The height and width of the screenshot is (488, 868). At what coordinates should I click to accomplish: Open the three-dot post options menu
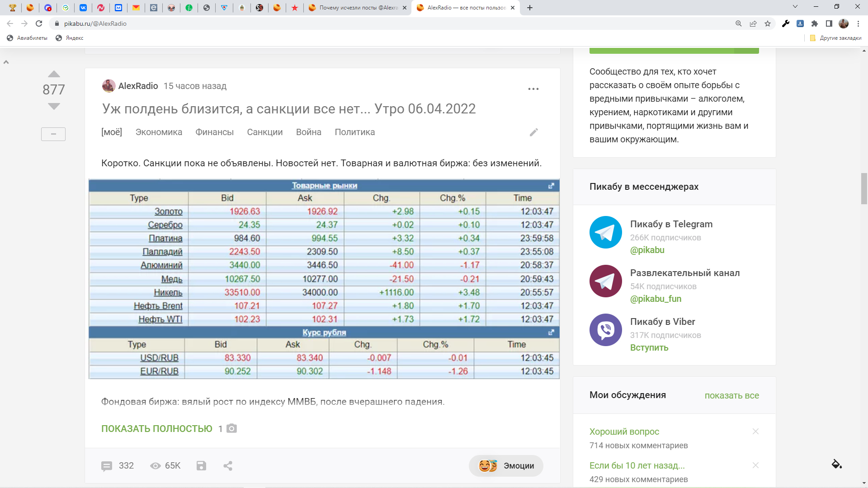click(533, 89)
